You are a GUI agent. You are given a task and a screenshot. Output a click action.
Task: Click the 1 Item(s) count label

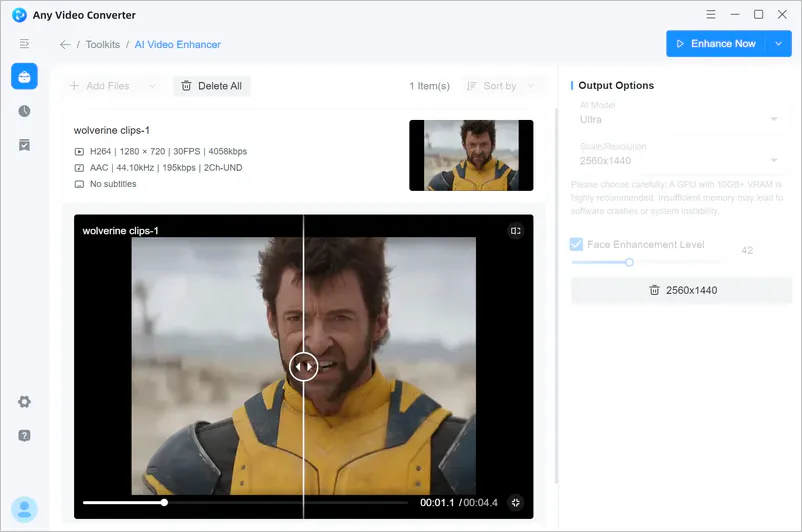430,86
